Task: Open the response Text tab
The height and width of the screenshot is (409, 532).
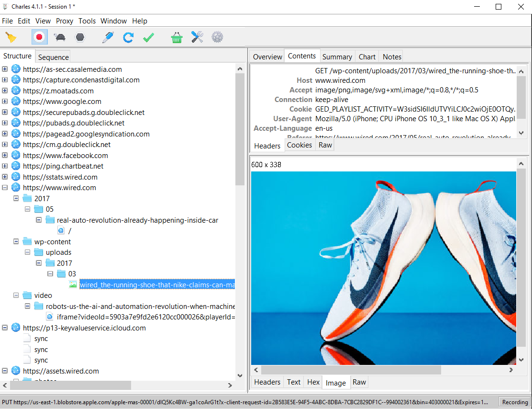Action: (x=293, y=382)
